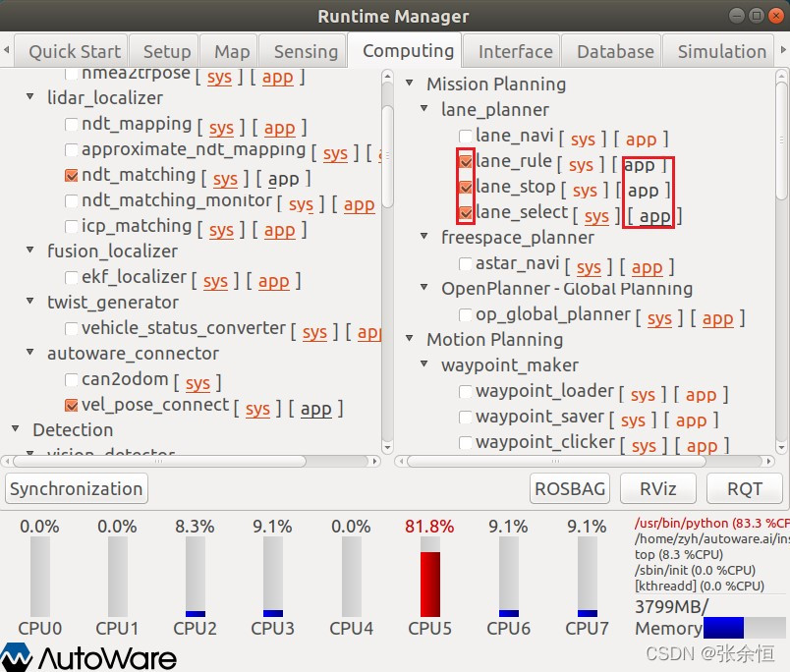This screenshot has width=790, height=672.
Task: Click the Memory usage bar
Action: point(745,628)
